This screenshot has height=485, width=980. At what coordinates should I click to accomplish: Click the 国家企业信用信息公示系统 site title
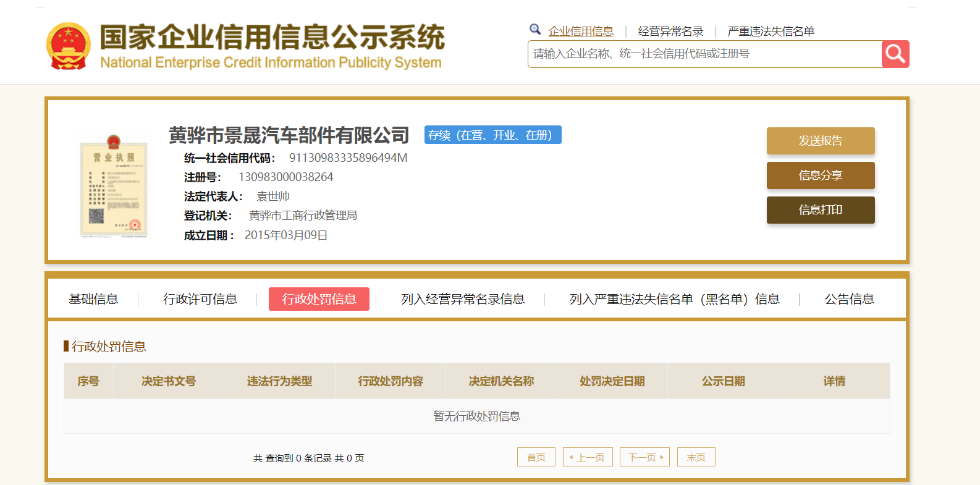click(272, 37)
